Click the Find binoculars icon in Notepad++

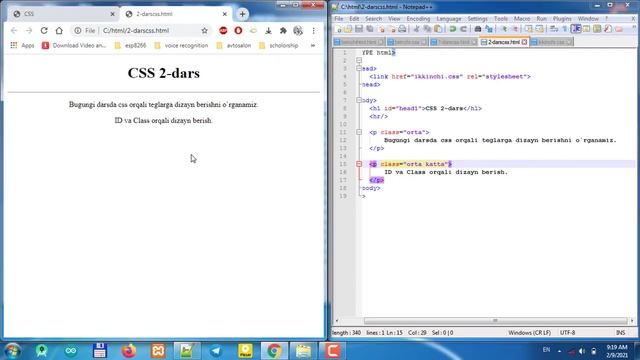(478, 29)
